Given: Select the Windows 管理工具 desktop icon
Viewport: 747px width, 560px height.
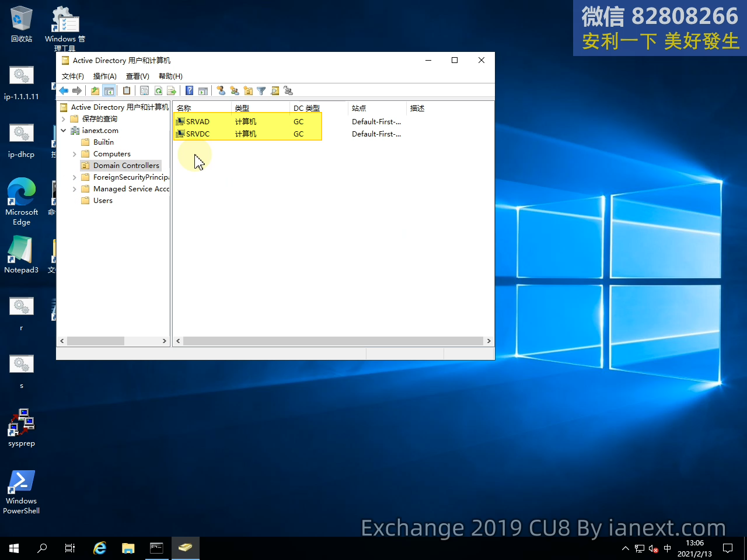Looking at the screenshot, I should (65, 28).
